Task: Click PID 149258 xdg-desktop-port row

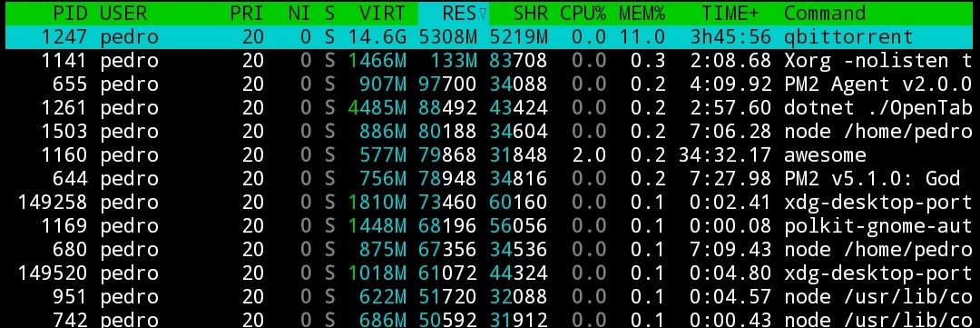Action: pyautogui.click(x=490, y=203)
